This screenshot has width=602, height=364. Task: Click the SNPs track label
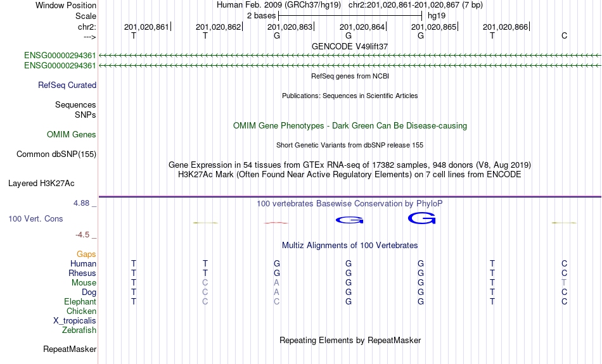pyautogui.click(x=86, y=115)
